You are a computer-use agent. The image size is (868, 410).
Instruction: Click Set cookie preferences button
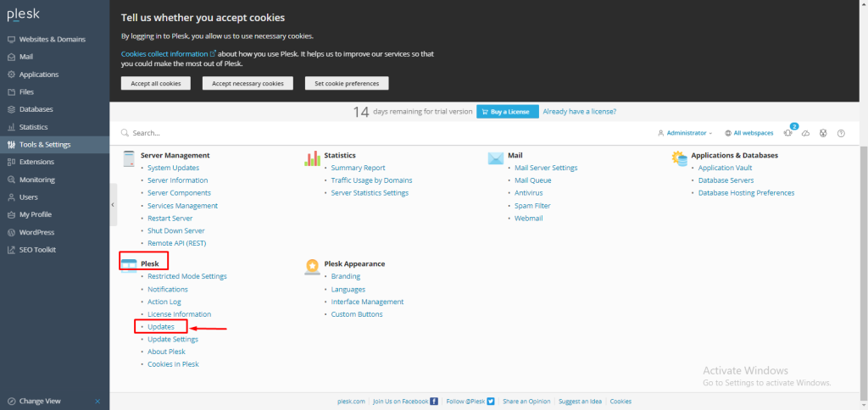(347, 83)
